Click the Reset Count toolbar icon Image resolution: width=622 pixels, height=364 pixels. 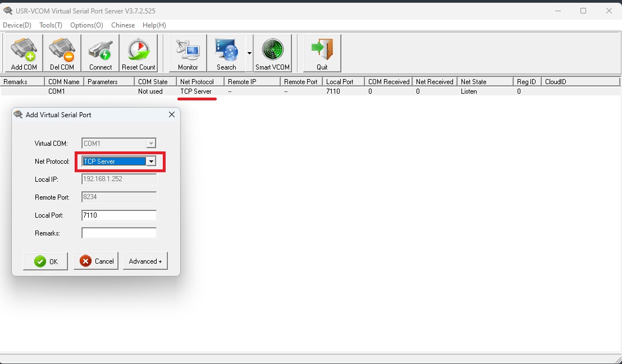coord(139,53)
